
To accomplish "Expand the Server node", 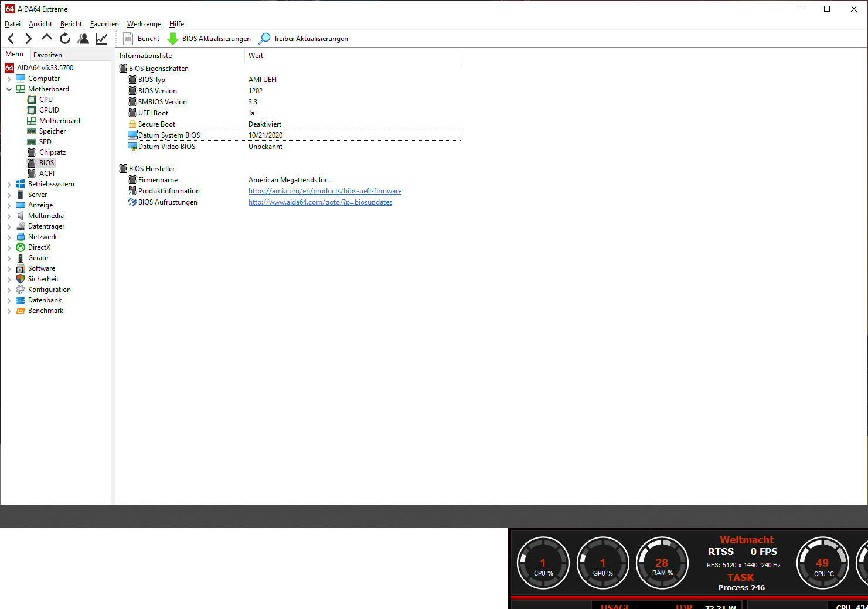I will (9, 195).
